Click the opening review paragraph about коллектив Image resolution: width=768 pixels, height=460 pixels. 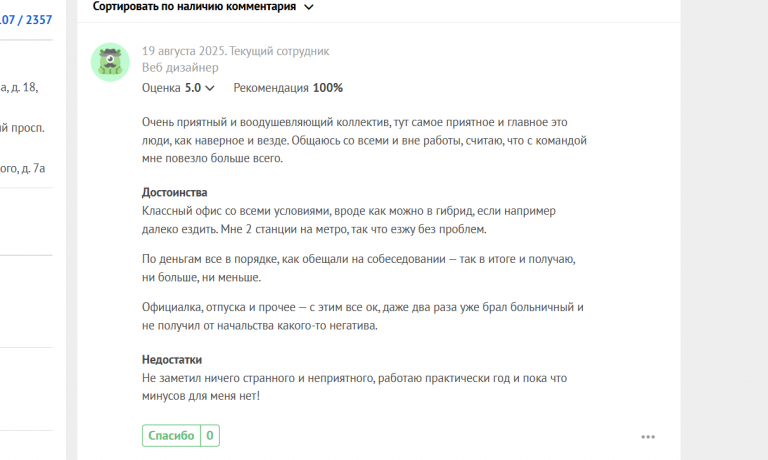pyautogui.click(x=364, y=140)
